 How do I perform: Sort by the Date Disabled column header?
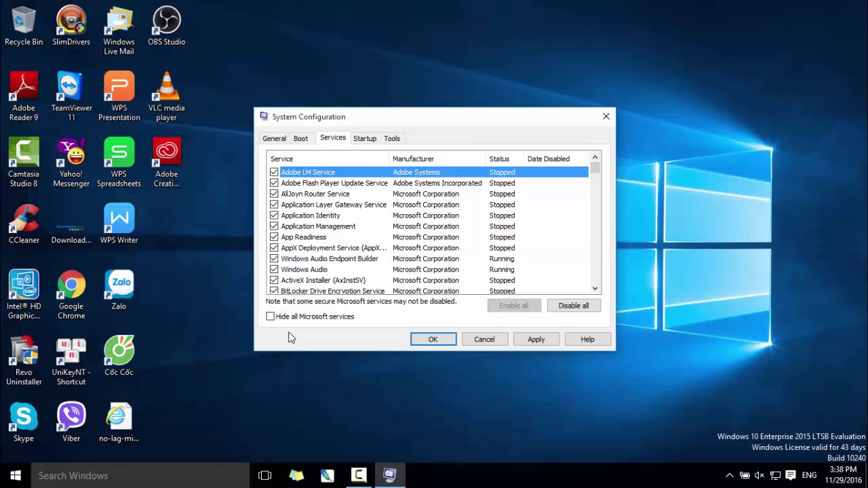click(x=556, y=159)
